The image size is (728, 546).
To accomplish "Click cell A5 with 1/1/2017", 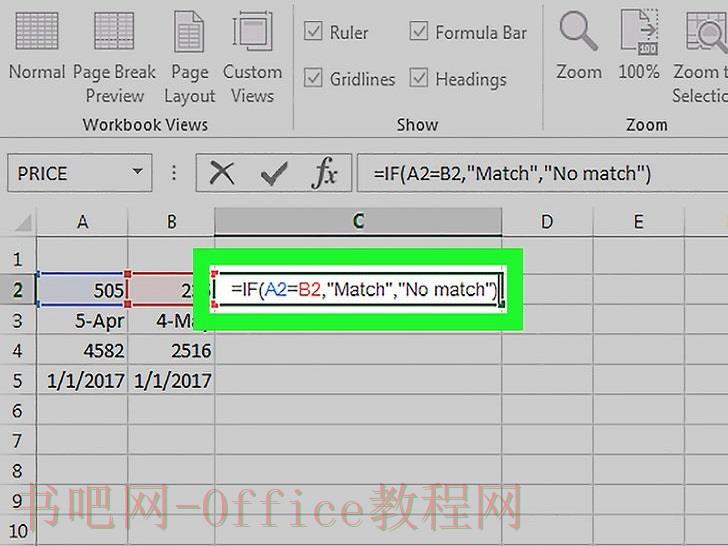I will (x=82, y=381).
